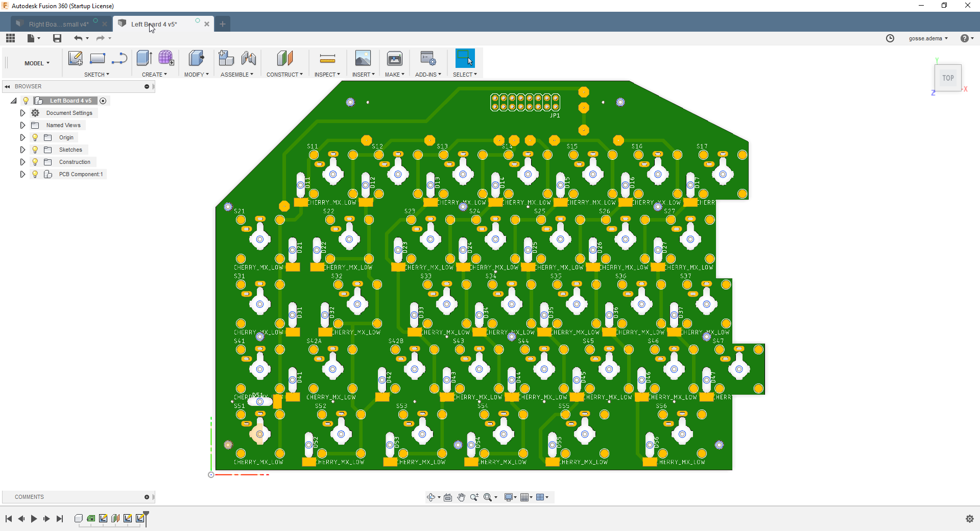Click TOP on the ViewCube
The height and width of the screenshot is (531, 980).
(x=947, y=78)
